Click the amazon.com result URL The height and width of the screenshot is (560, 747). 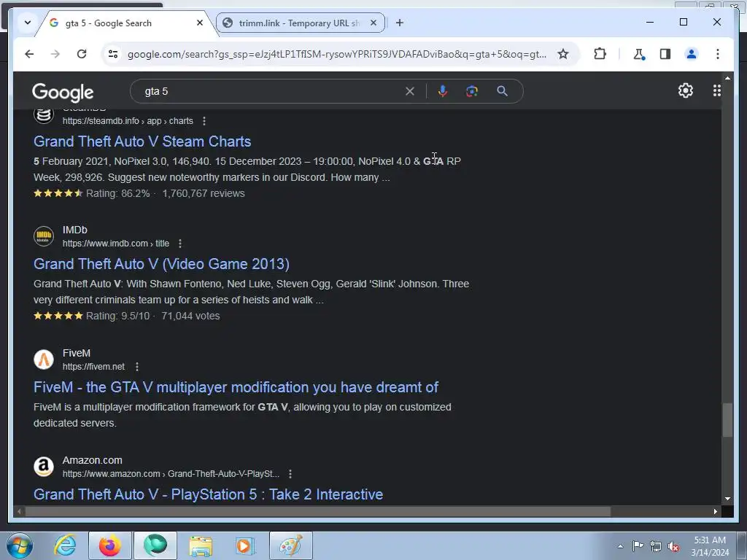click(x=171, y=474)
